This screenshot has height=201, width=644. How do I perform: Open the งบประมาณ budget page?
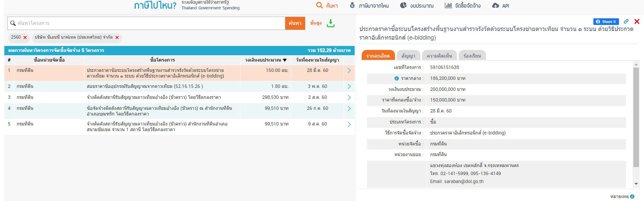coord(417,6)
